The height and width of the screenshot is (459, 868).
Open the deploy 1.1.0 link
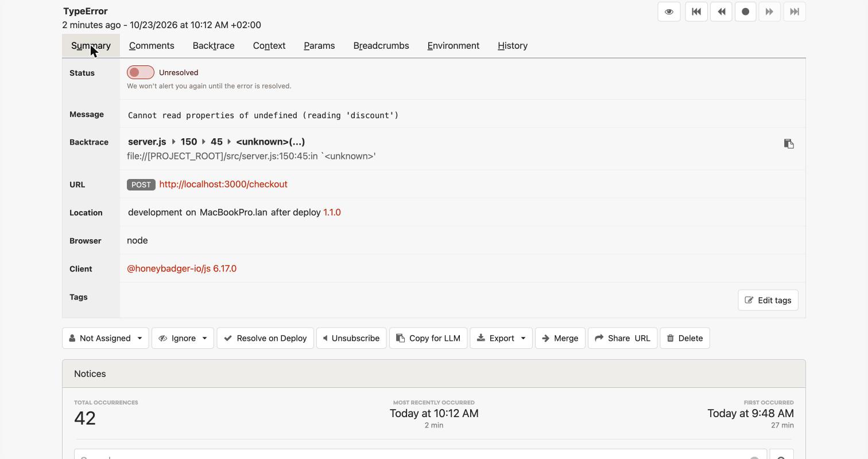coord(332,212)
